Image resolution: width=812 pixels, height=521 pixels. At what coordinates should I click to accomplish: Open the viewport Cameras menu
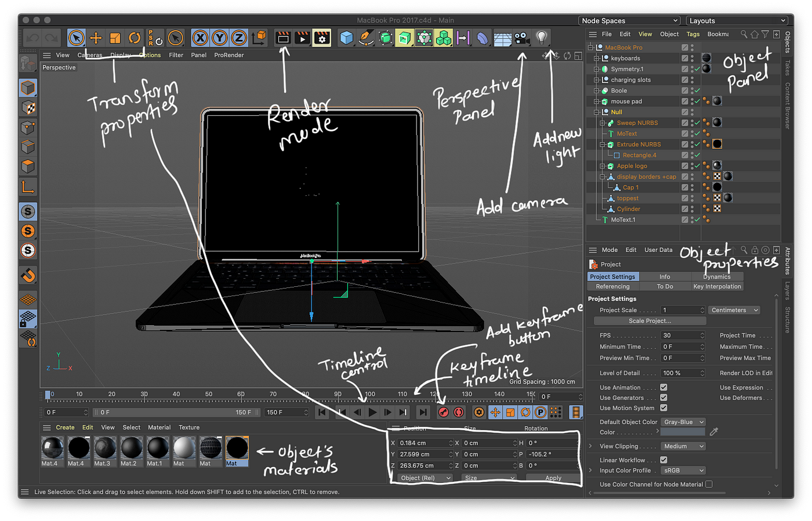[x=90, y=55]
